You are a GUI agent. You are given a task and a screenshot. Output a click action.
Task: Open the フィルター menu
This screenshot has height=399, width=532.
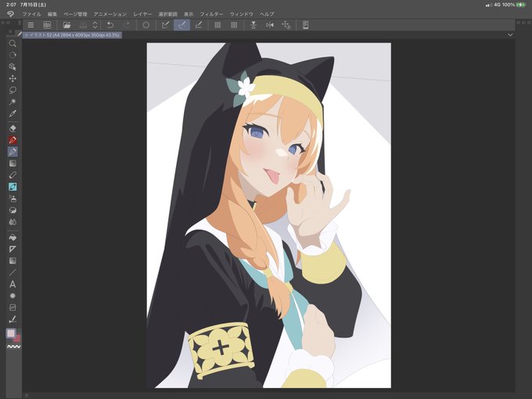point(211,14)
